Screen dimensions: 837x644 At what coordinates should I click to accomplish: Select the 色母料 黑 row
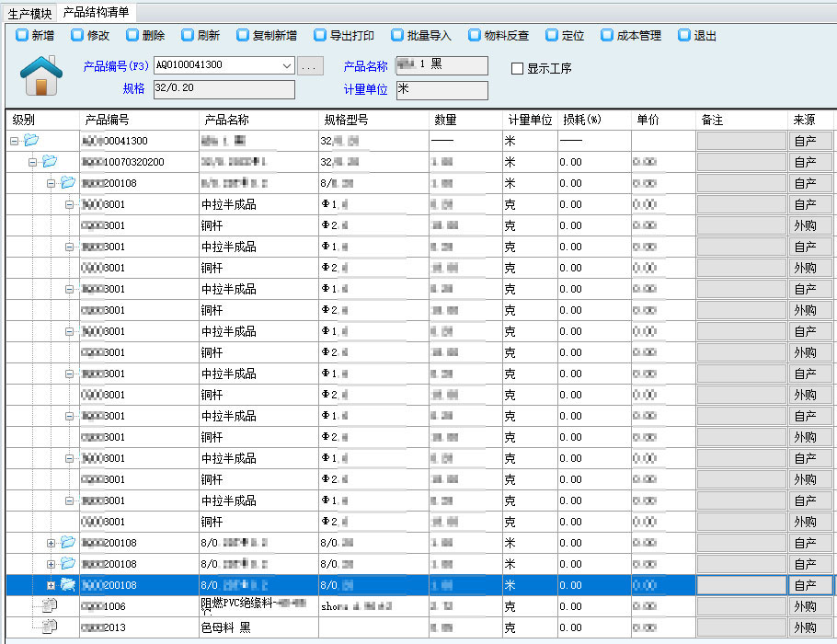tap(225, 627)
